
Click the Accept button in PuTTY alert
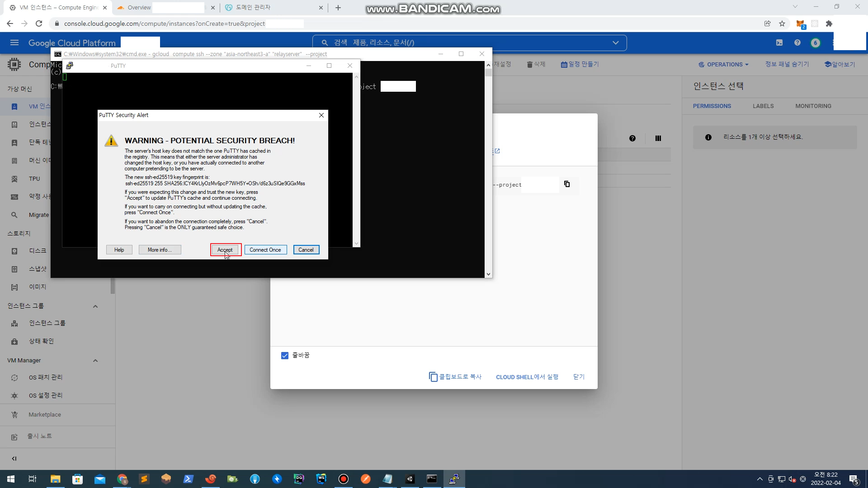pyautogui.click(x=225, y=250)
